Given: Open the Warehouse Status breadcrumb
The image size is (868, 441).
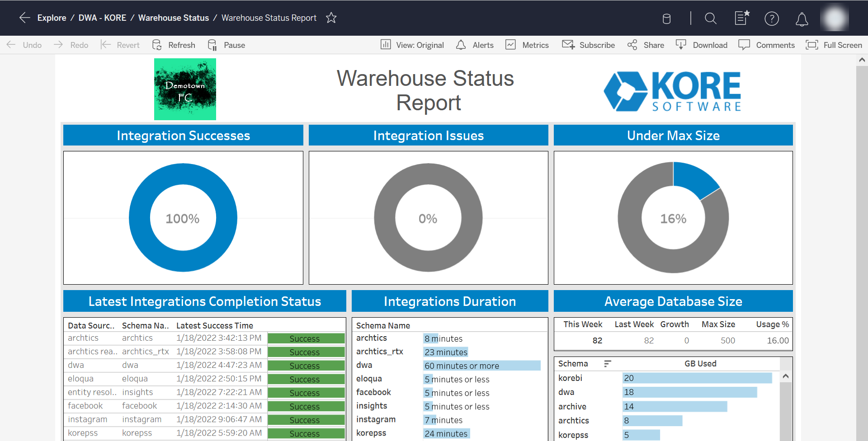Looking at the screenshot, I should click(174, 18).
